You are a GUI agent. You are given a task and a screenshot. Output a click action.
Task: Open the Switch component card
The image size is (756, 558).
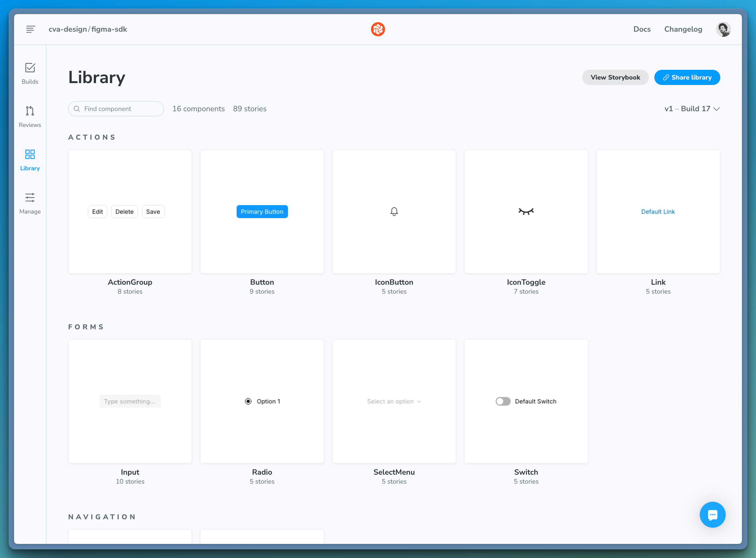point(526,401)
